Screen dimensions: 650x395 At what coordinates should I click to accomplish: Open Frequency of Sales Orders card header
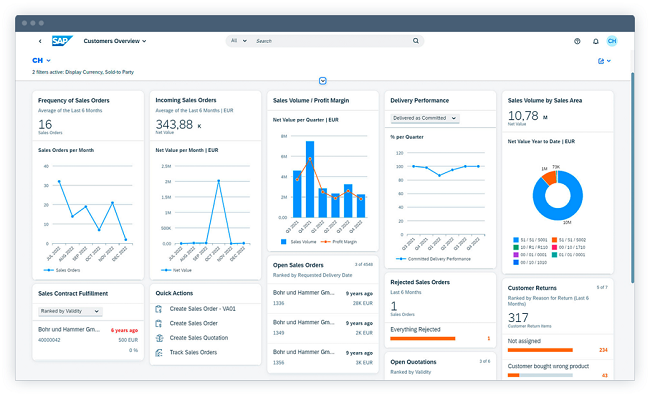tap(88, 116)
